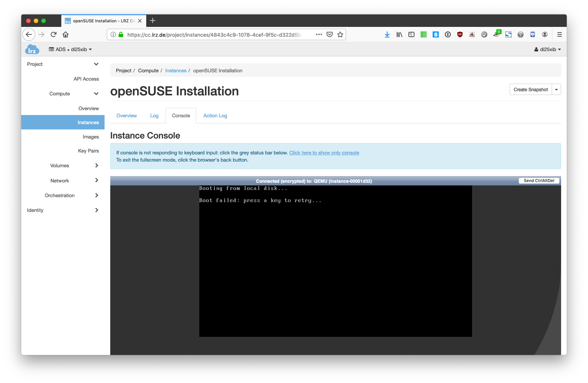Open the Create Snapshot dropdown arrow
The width and height of the screenshot is (588, 383).
coord(556,90)
